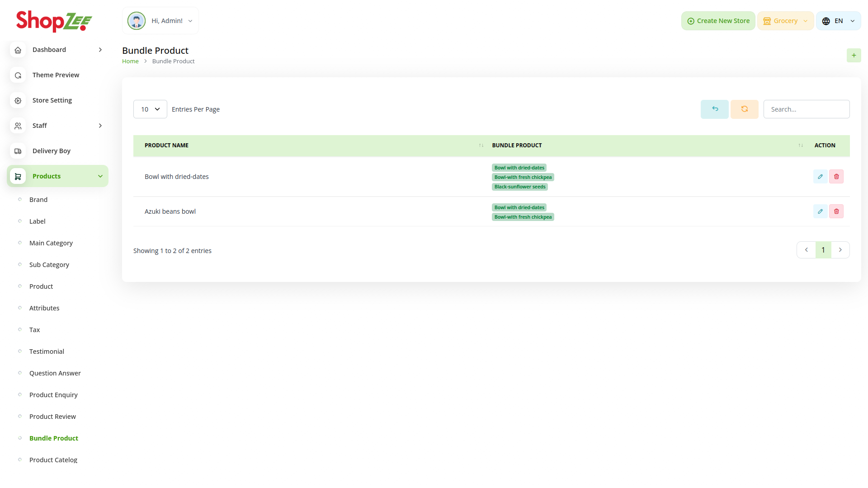Open the Grocery store dropdown
This screenshot has width=868, height=488.
click(x=785, y=21)
